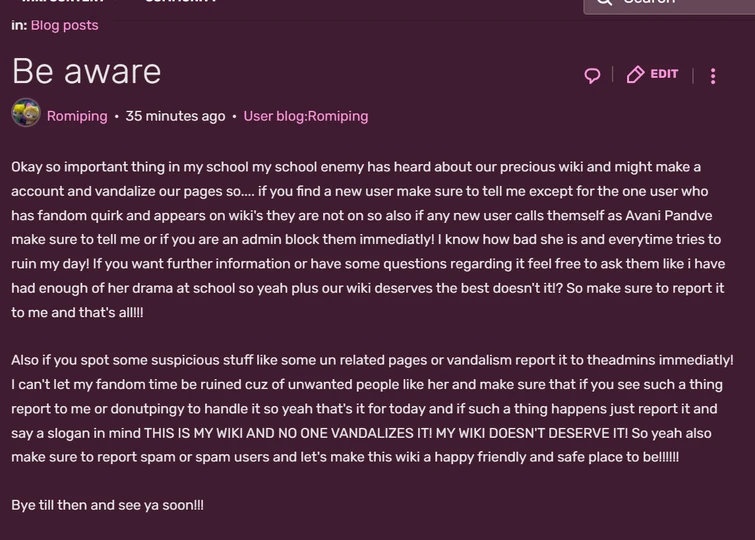Click the name "Avani Pandve" in the post
This screenshot has height=540, width=755.
687,215
